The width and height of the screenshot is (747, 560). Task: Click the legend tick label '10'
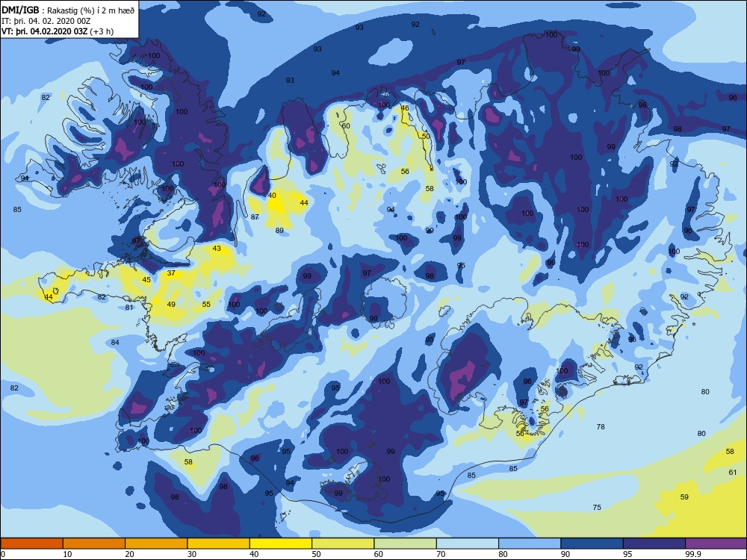(68, 554)
